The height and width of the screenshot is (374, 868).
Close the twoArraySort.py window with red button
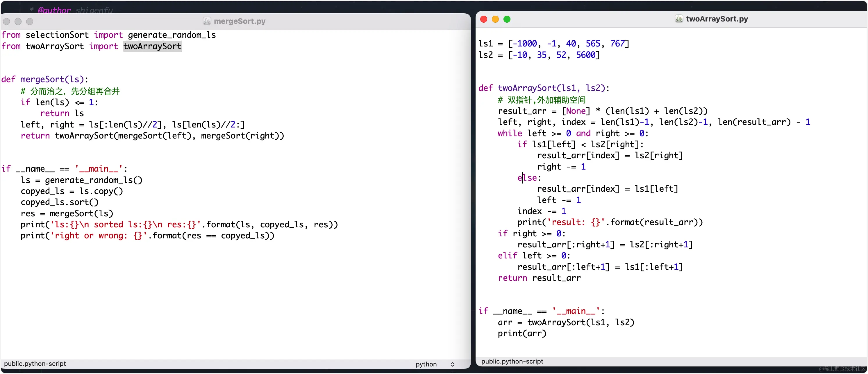[483, 19]
